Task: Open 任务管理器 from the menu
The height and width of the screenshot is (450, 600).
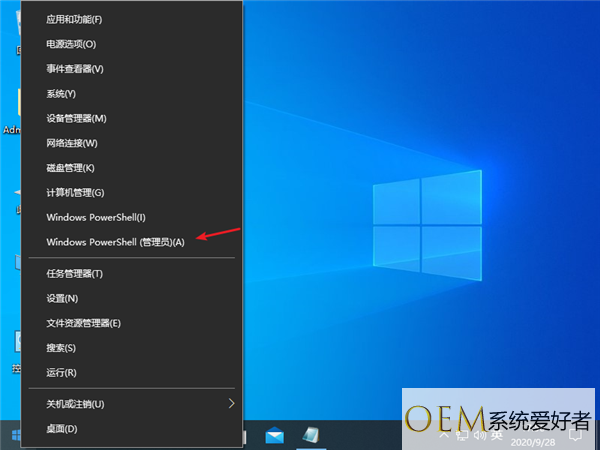Action: click(74, 273)
